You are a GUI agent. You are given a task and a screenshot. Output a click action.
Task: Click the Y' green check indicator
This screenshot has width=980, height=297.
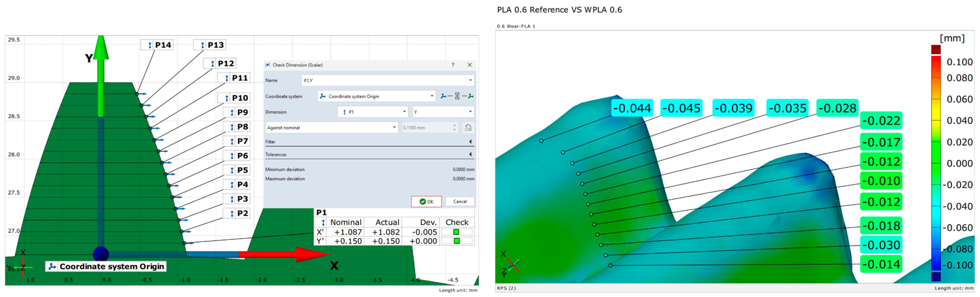point(456,241)
